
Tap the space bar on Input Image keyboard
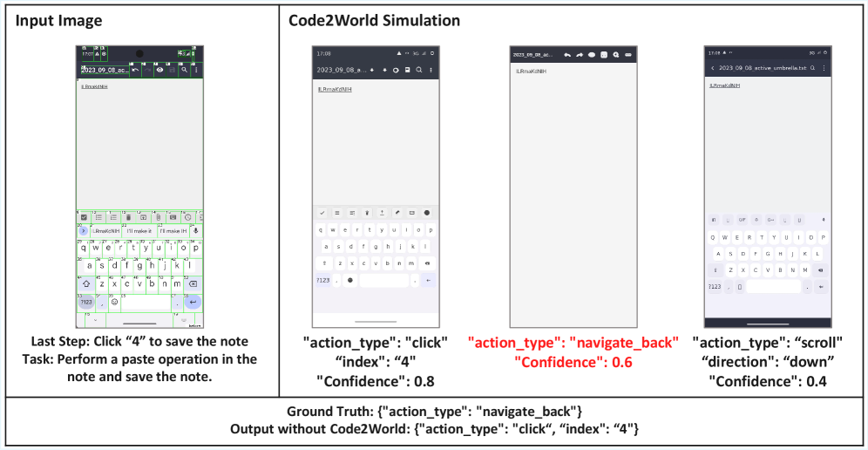(146, 302)
